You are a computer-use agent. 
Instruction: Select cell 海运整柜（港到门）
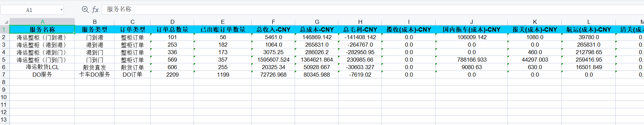(42, 52)
